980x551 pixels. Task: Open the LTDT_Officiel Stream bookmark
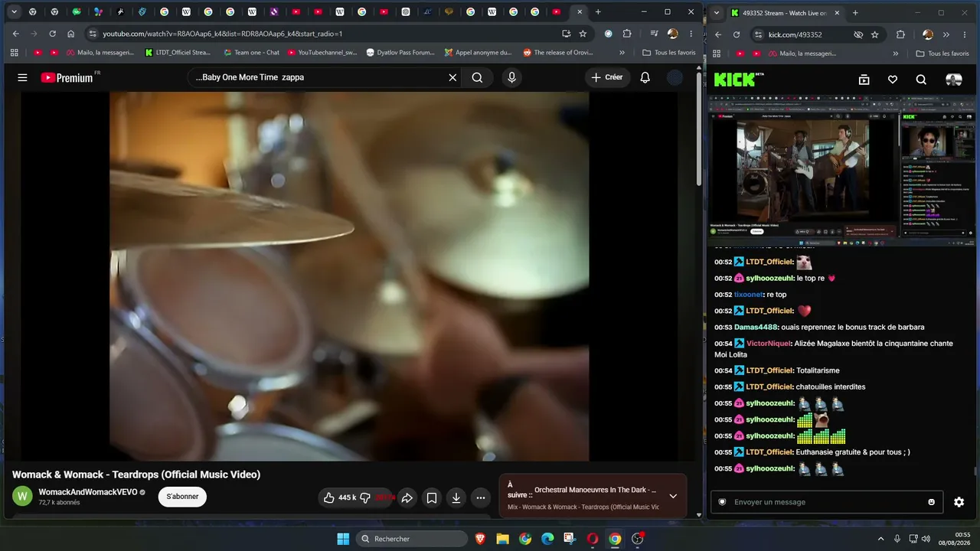pyautogui.click(x=178, y=53)
